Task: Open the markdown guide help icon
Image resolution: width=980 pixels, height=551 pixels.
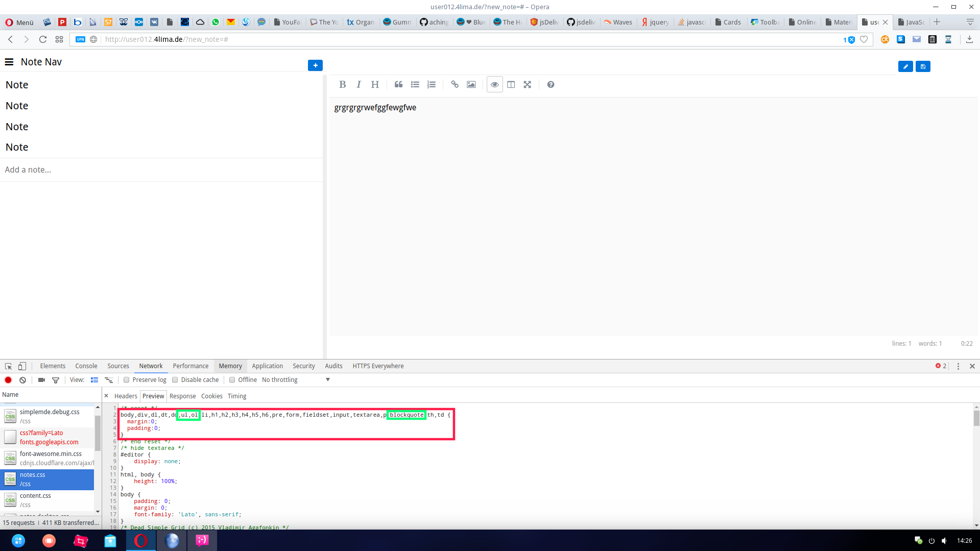Action: tap(551, 85)
